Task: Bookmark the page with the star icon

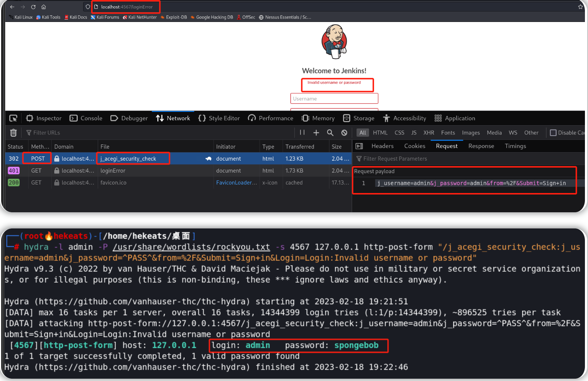Action: [x=580, y=7]
